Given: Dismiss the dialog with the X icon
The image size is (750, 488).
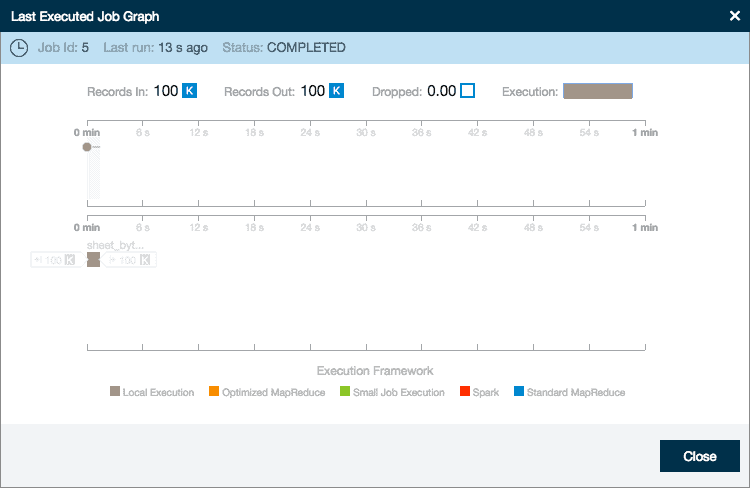Looking at the screenshot, I should click(x=735, y=16).
